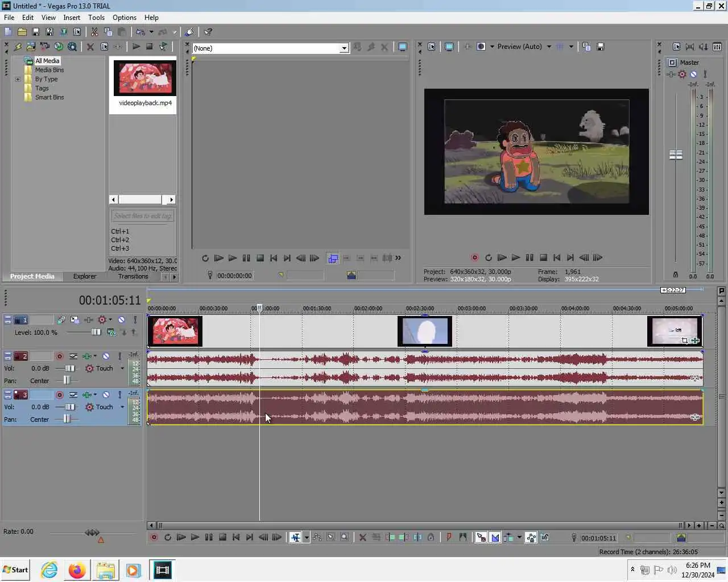Open track 1 automation settings arrow
728x582 pixels.
pyautogui.click(x=110, y=320)
